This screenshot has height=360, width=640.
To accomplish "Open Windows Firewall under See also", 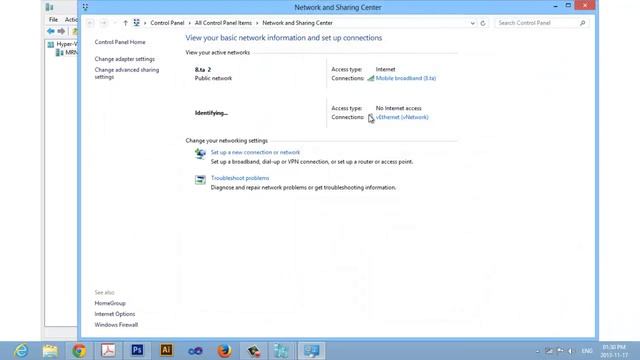I will (x=116, y=325).
